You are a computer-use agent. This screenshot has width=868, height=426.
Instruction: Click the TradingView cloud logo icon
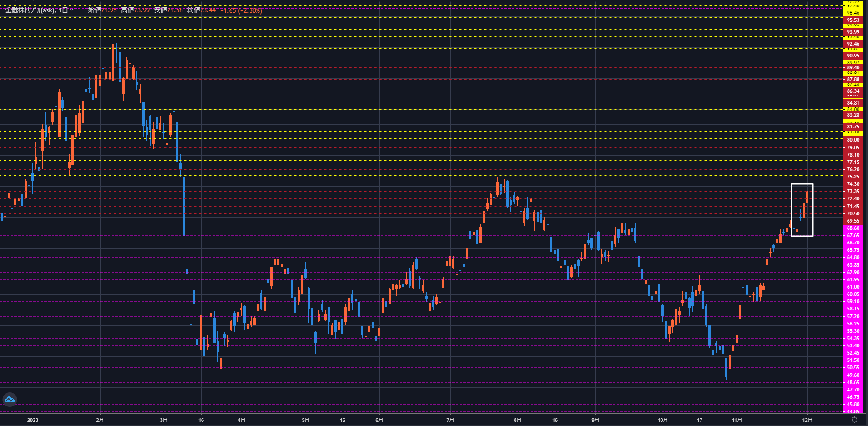(x=10, y=400)
